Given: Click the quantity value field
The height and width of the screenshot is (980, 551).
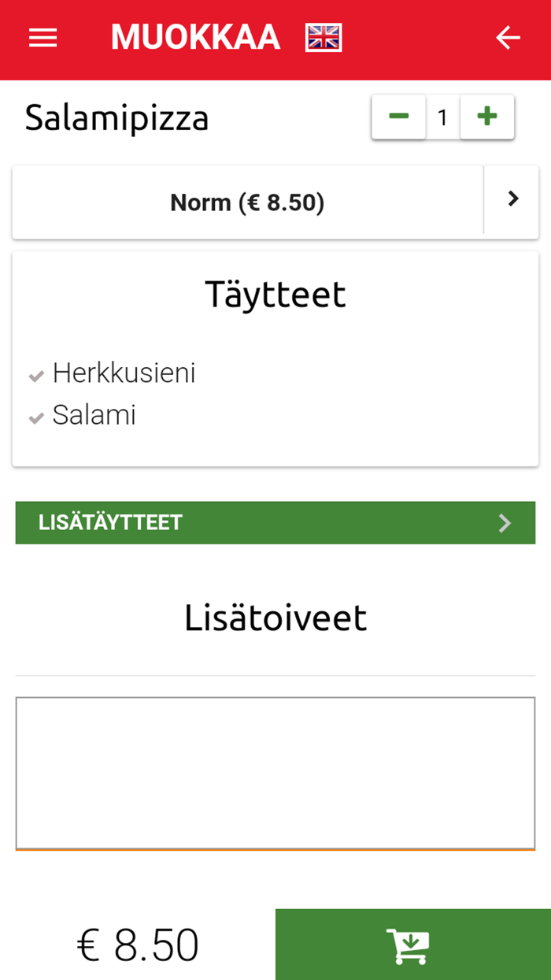Looking at the screenshot, I should point(442,117).
